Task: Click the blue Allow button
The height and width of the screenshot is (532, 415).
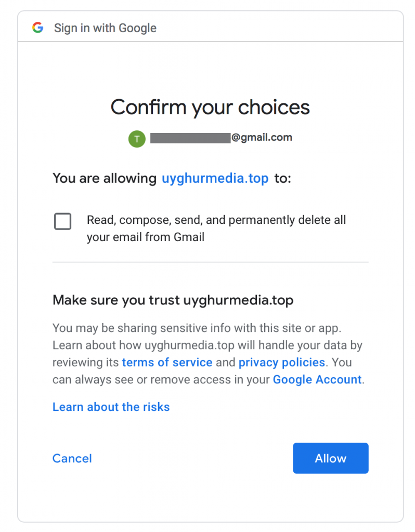Action: pyautogui.click(x=330, y=458)
